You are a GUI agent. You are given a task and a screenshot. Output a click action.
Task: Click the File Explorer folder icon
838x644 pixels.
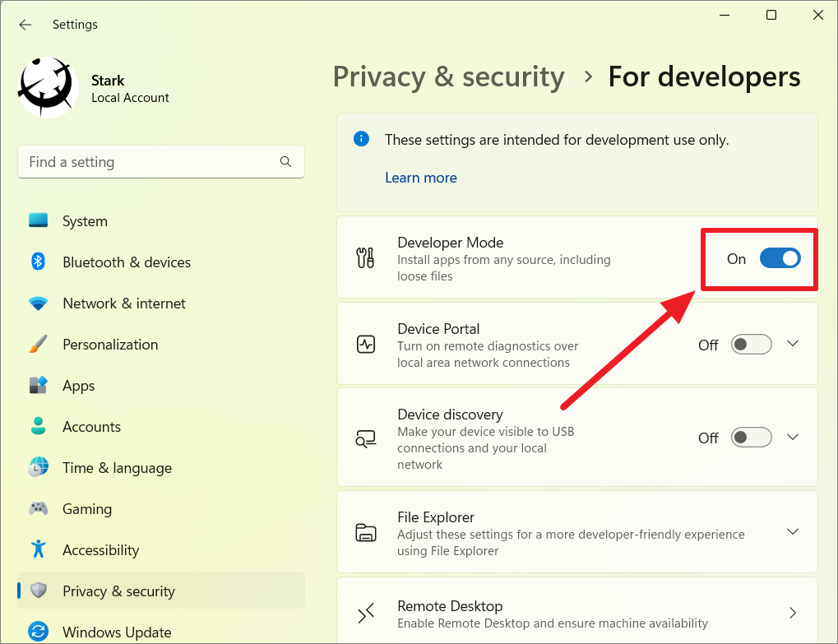click(x=366, y=532)
